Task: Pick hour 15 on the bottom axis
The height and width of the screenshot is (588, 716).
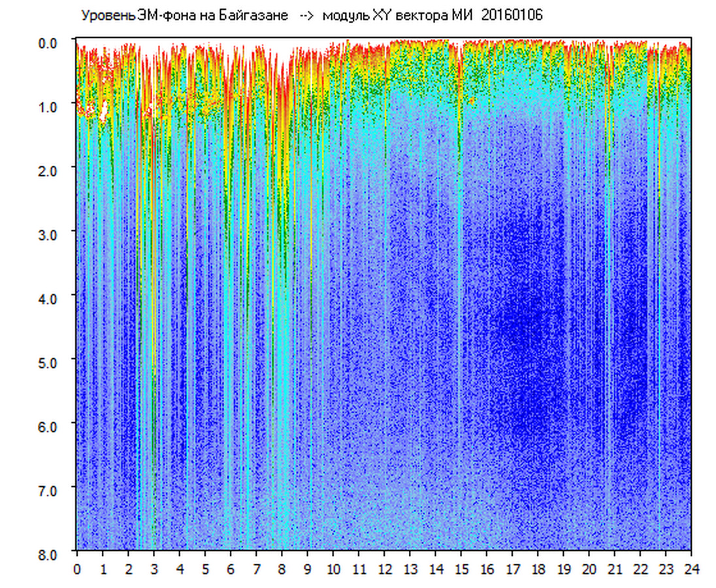Action: tap(461, 568)
